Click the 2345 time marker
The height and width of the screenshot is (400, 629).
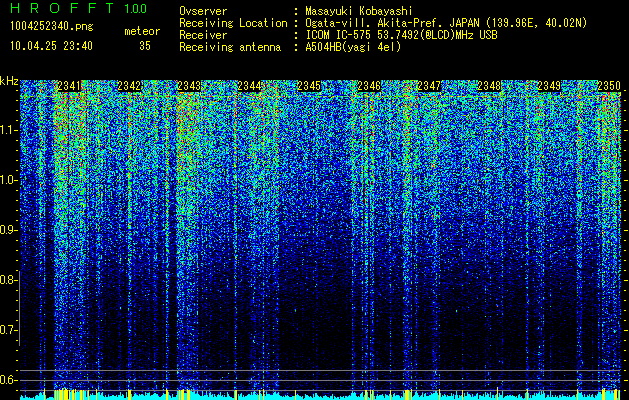(309, 86)
